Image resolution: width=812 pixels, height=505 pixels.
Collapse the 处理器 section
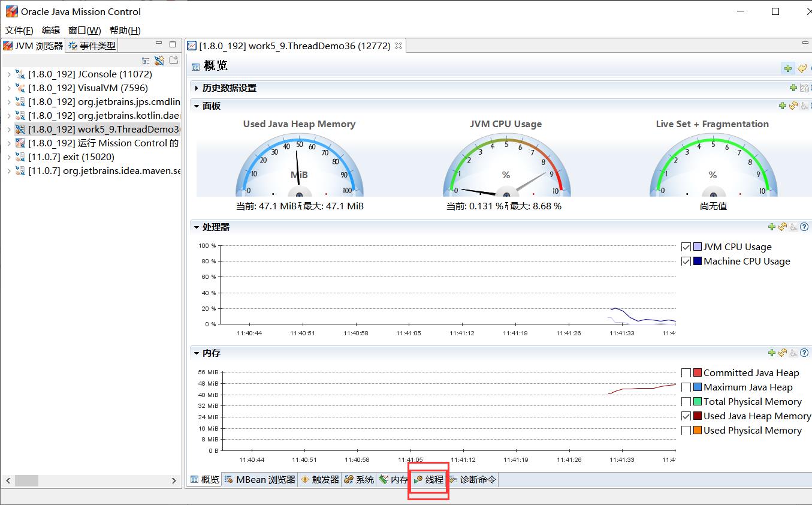(196, 227)
